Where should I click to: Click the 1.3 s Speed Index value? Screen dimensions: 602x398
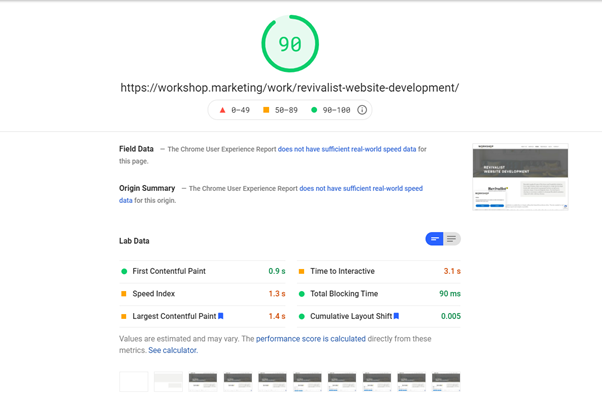[x=277, y=294]
